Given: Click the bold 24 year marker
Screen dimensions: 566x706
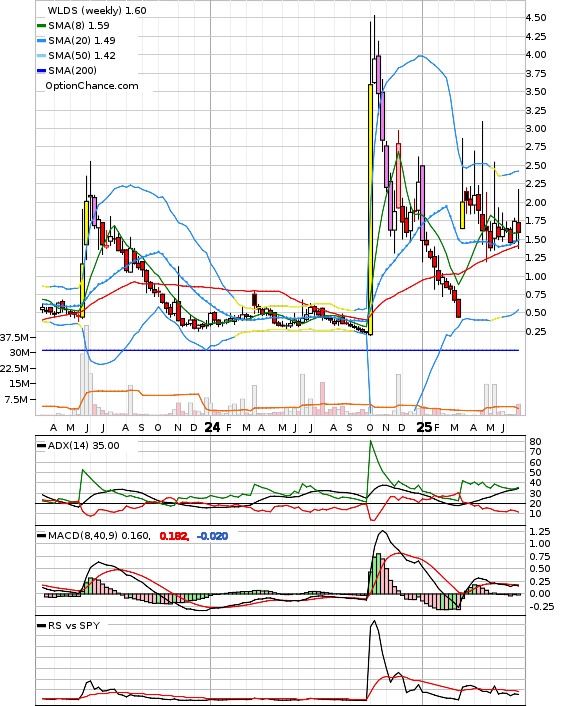Looking at the screenshot, I should tap(212, 427).
